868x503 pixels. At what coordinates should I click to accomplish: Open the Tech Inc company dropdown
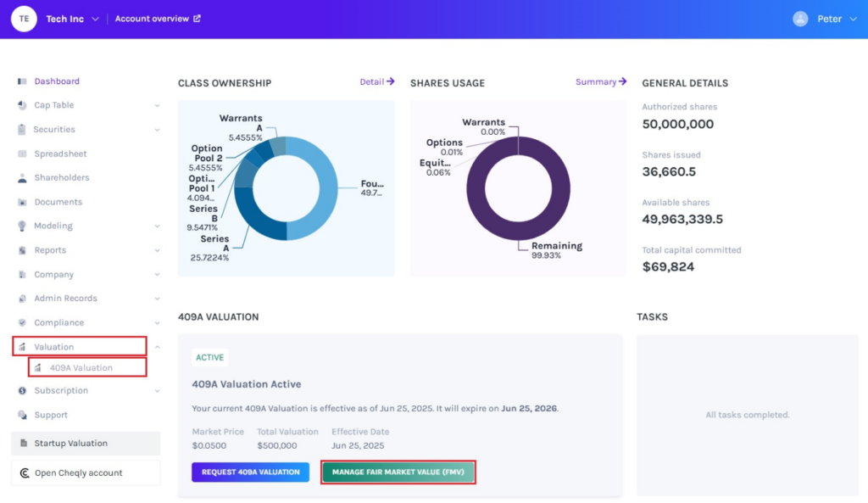point(95,19)
